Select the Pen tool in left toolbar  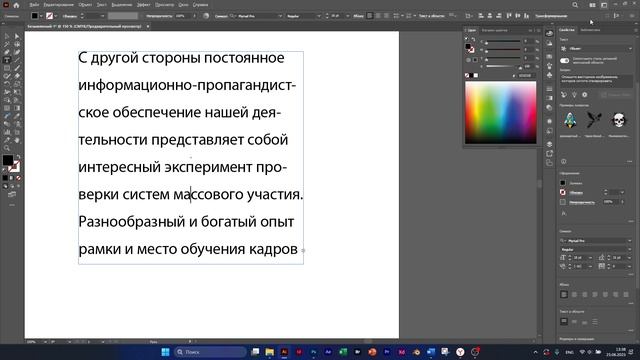point(7,52)
